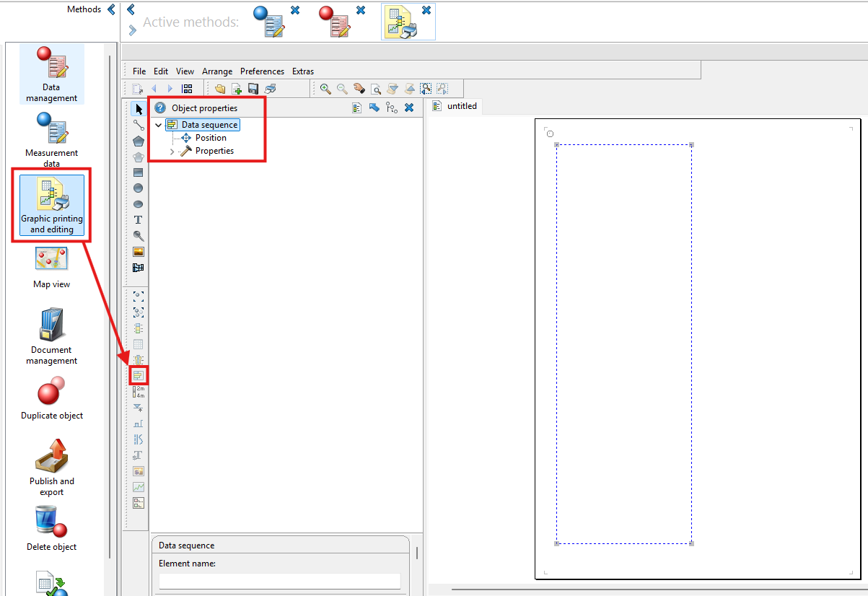Select the insert image tool
868x596 pixels.
coord(139,252)
